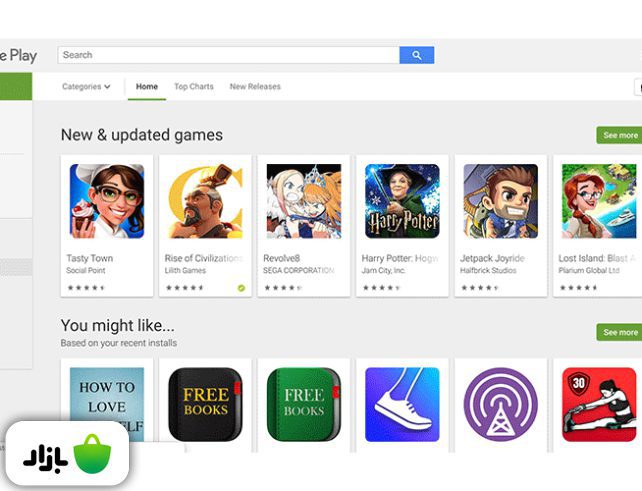
Task: Click See more for You might like
Action: pos(619,332)
